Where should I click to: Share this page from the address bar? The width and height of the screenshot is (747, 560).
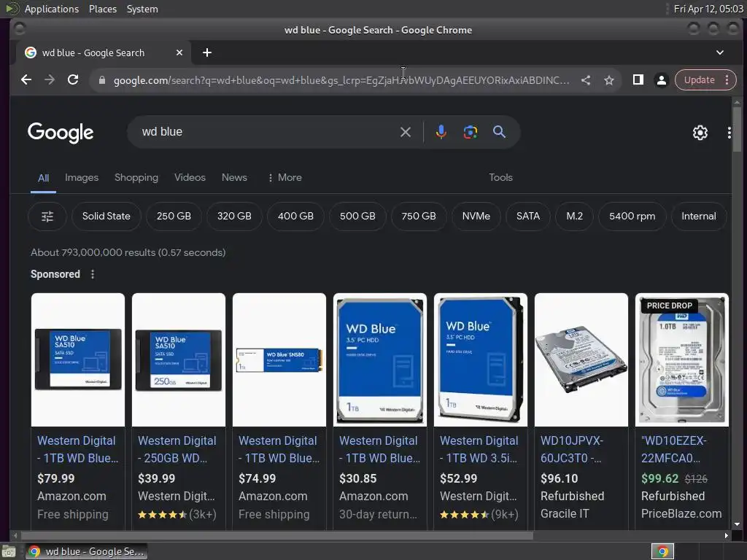[586, 80]
